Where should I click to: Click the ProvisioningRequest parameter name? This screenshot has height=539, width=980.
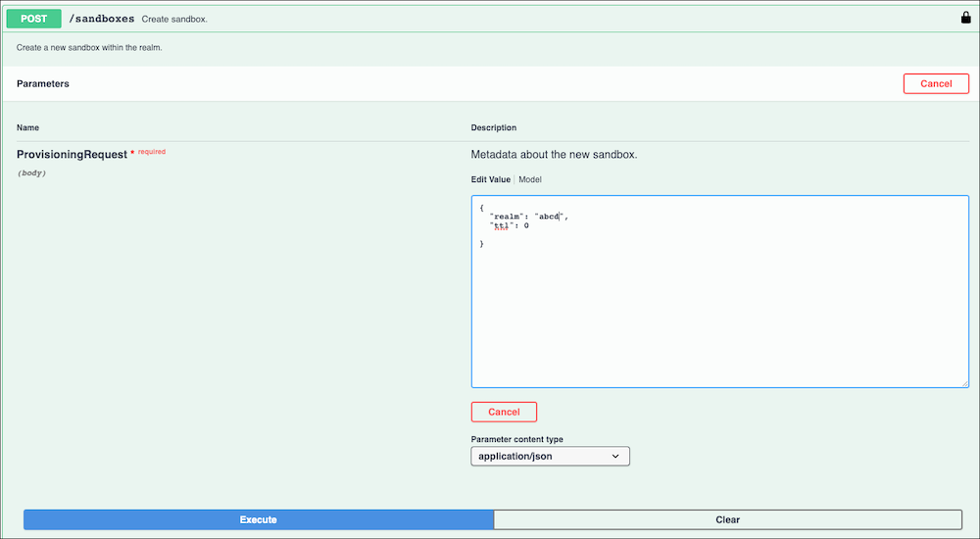coord(72,155)
